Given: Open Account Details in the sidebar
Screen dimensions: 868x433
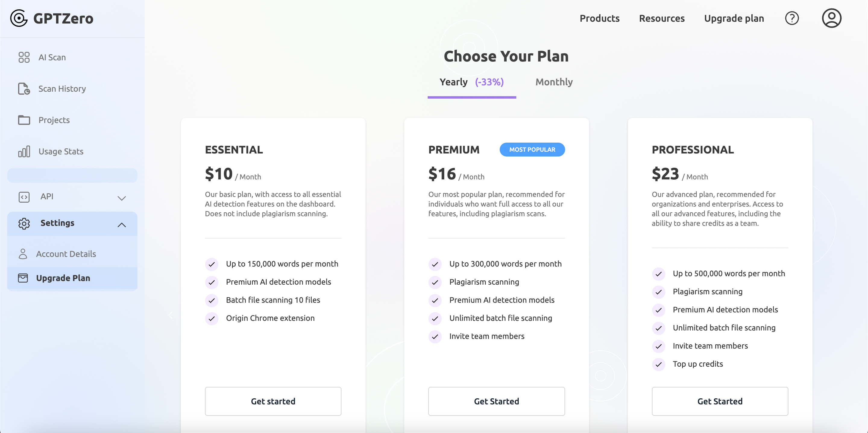Looking at the screenshot, I should tap(66, 254).
